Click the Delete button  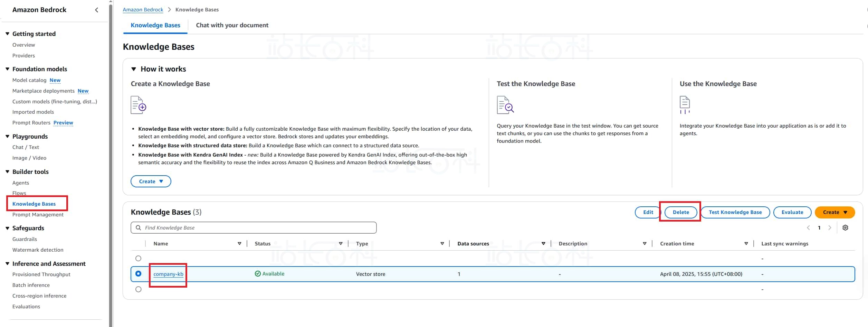pos(680,212)
